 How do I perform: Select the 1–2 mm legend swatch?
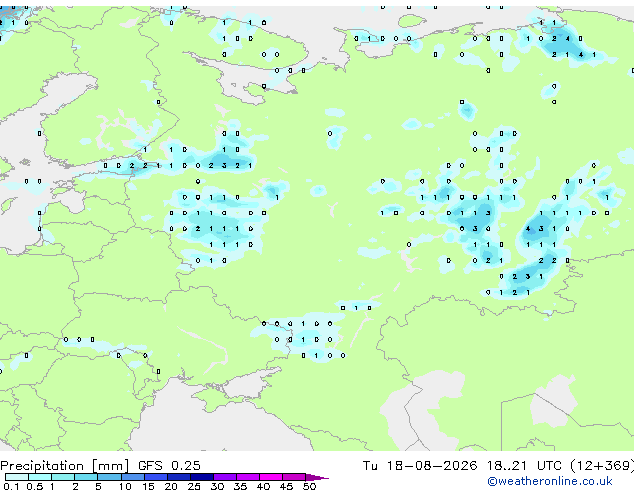point(63,477)
